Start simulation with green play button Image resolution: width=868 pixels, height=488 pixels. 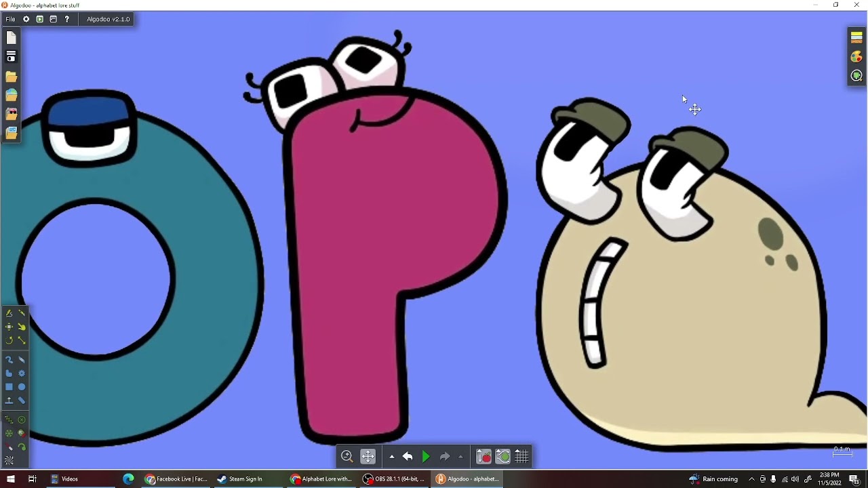[426, 456]
